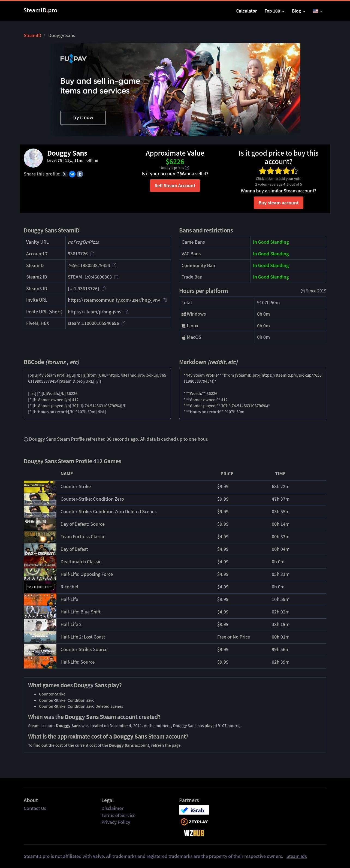Open the Terms of Service link
The width and height of the screenshot is (350, 868).
(118, 815)
